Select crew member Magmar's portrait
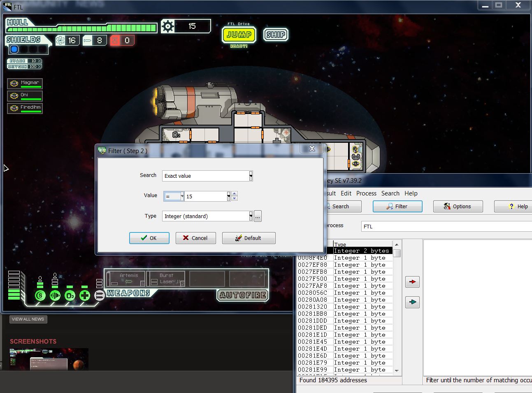532x393 pixels. 14,84
